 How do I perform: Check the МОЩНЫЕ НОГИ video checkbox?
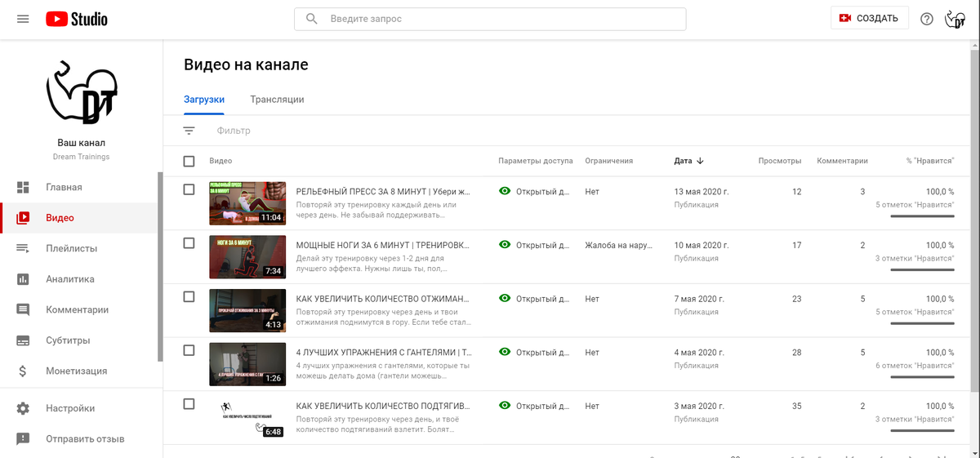pyautogui.click(x=189, y=243)
